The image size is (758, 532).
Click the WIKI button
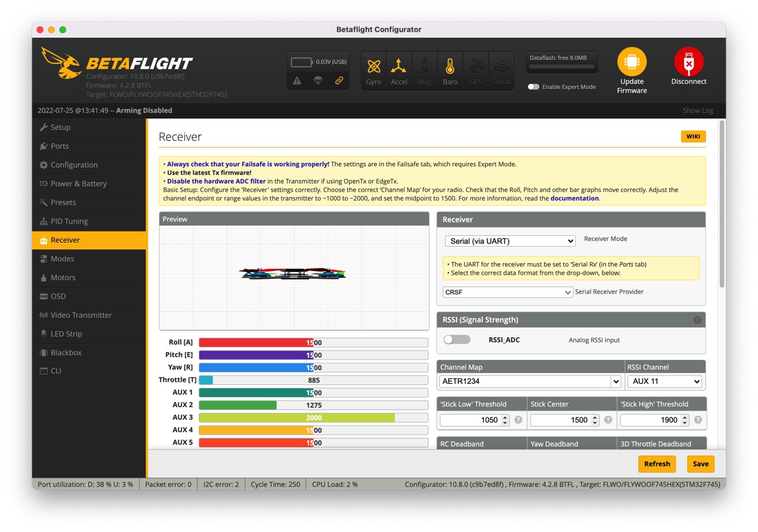[694, 136]
